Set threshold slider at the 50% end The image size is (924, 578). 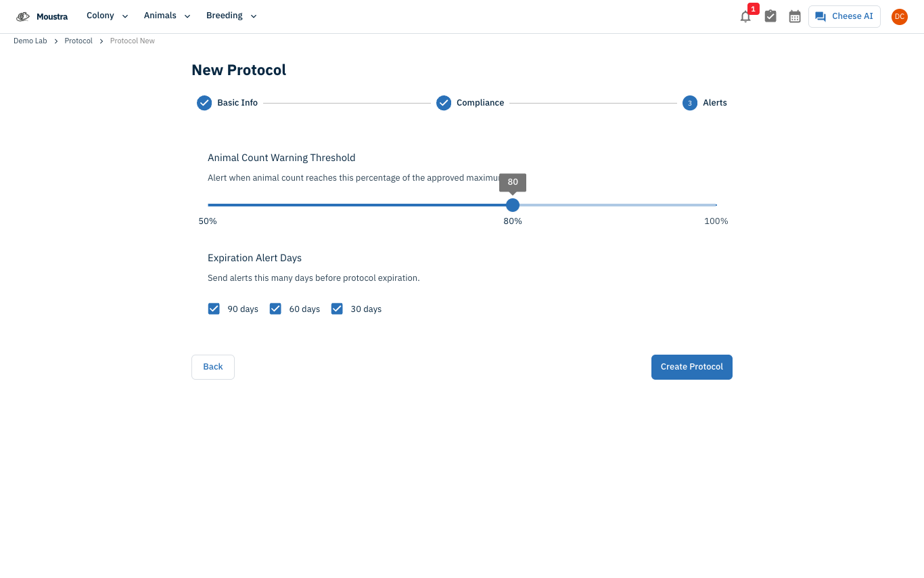click(208, 205)
